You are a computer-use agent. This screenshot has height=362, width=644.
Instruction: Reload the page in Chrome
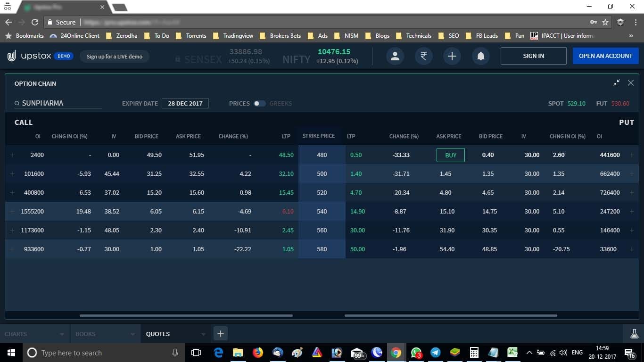pos(35,22)
